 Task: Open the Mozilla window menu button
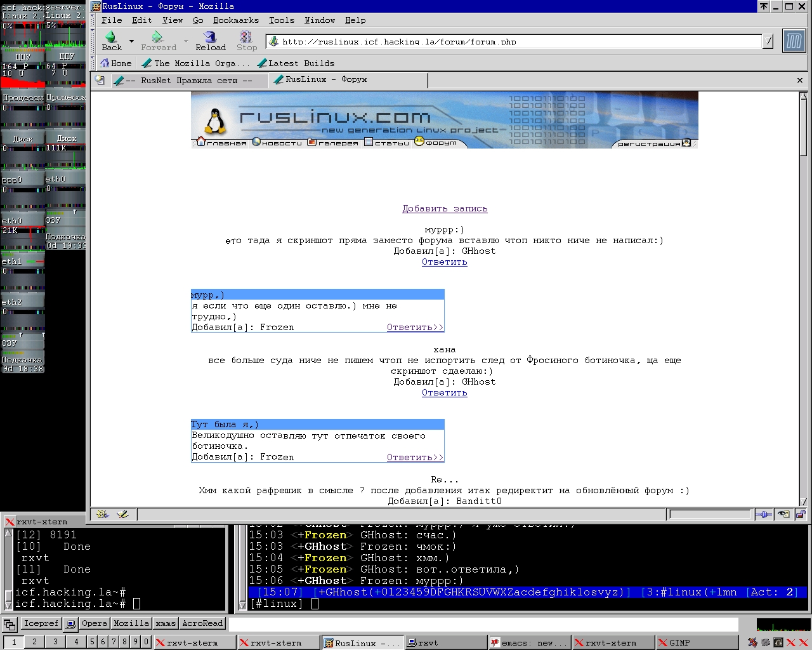click(x=96, y=6)
